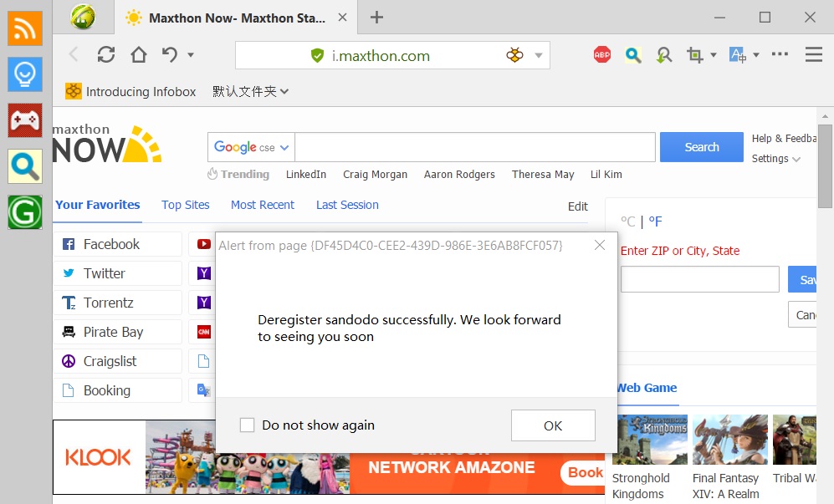Expand the undo history dropdown arrow
Image resolution: width=834 pixels, height=504 pixels.
coord(191,55)
